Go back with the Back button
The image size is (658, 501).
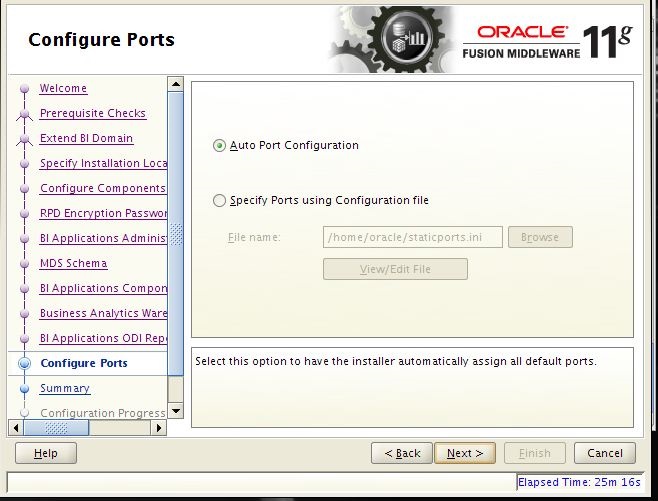[x=402, y=453]
